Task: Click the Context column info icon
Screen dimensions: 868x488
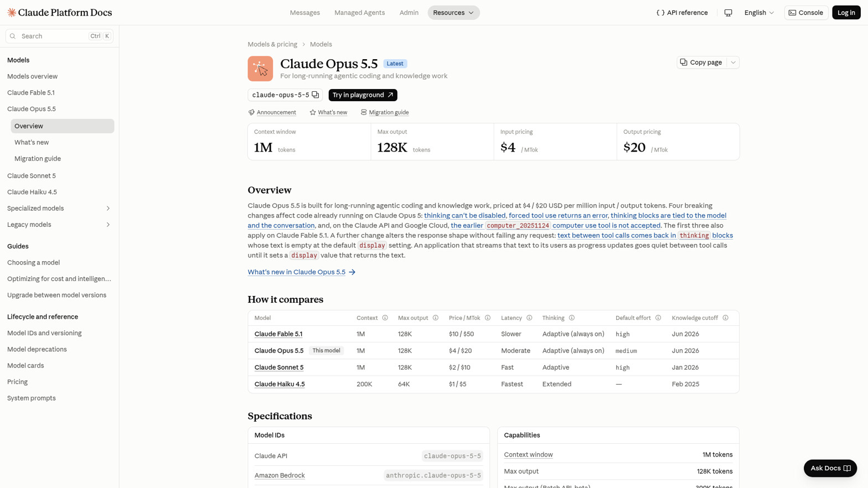Action: coord(385,318)
